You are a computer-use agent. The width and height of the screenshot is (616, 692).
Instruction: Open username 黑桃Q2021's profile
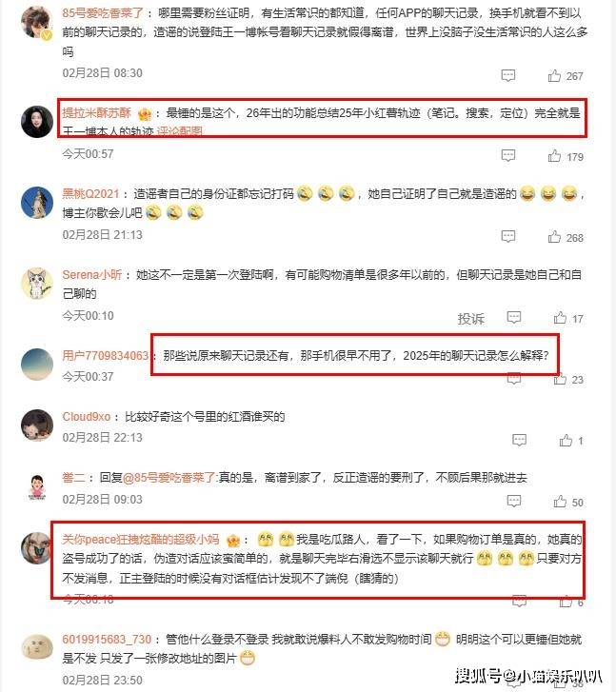click(x=90, y=194)
